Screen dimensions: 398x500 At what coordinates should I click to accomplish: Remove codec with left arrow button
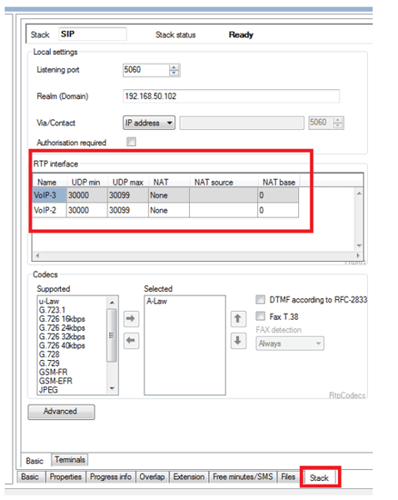(131, 341)
